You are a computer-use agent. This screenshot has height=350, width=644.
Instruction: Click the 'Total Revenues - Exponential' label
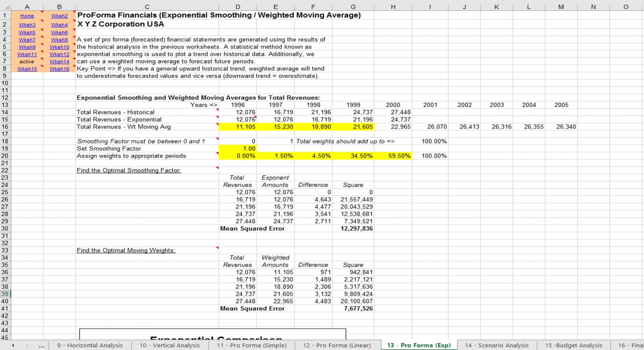tap(119, 119)
